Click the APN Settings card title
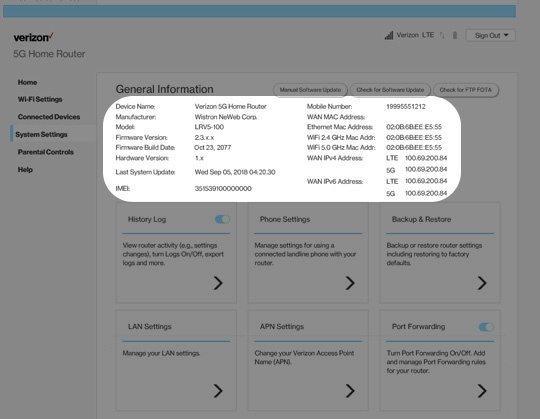The image size is (540, 419). click(x=282, y=327)
